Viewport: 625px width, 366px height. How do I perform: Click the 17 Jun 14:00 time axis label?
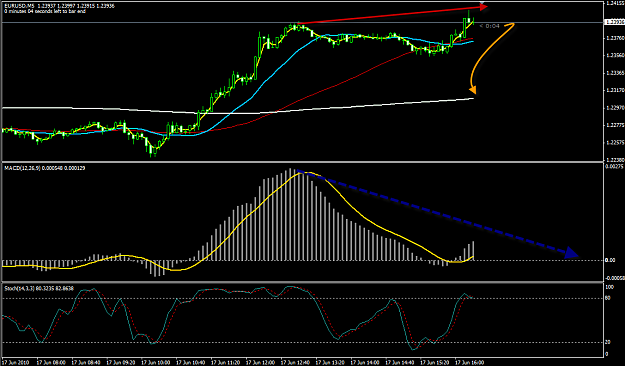pos(365,362)
